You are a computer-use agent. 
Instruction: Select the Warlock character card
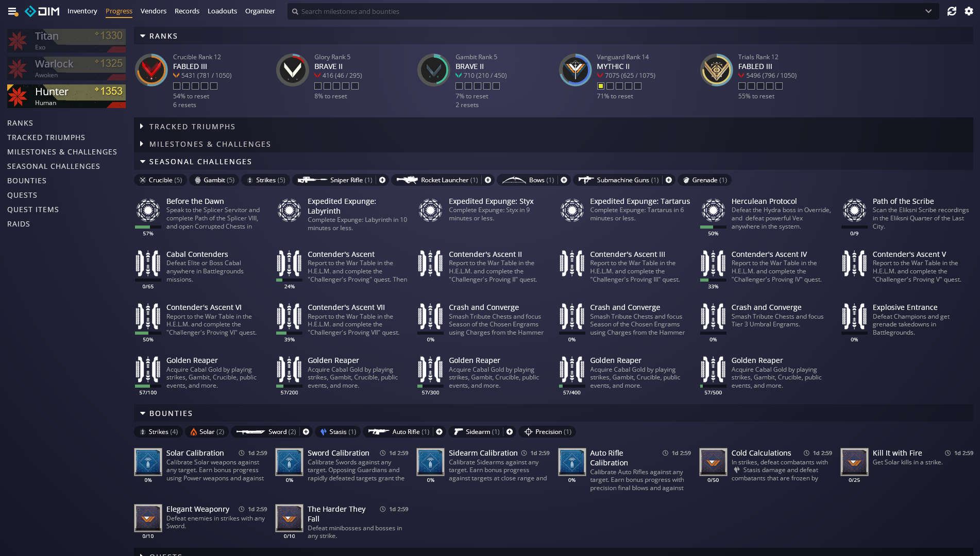pos(66,68)
